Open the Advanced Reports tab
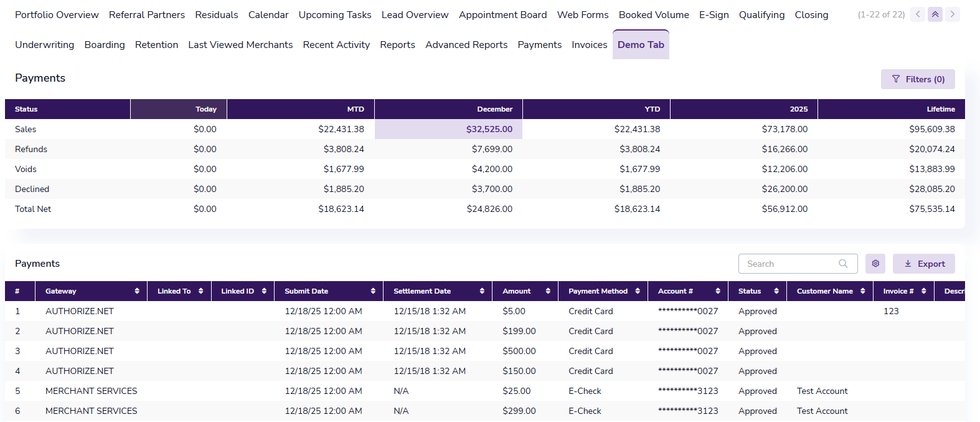 click(466, 45)
